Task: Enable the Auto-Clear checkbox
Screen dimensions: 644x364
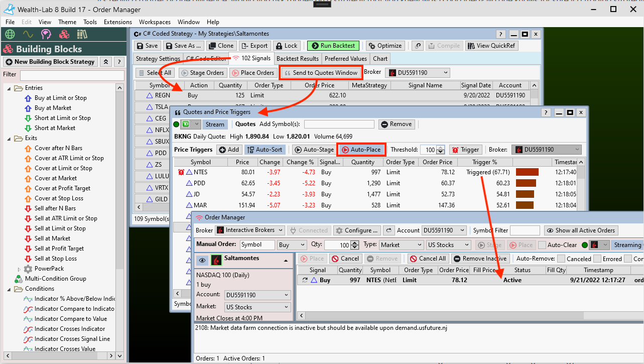Action: (542, 245)
